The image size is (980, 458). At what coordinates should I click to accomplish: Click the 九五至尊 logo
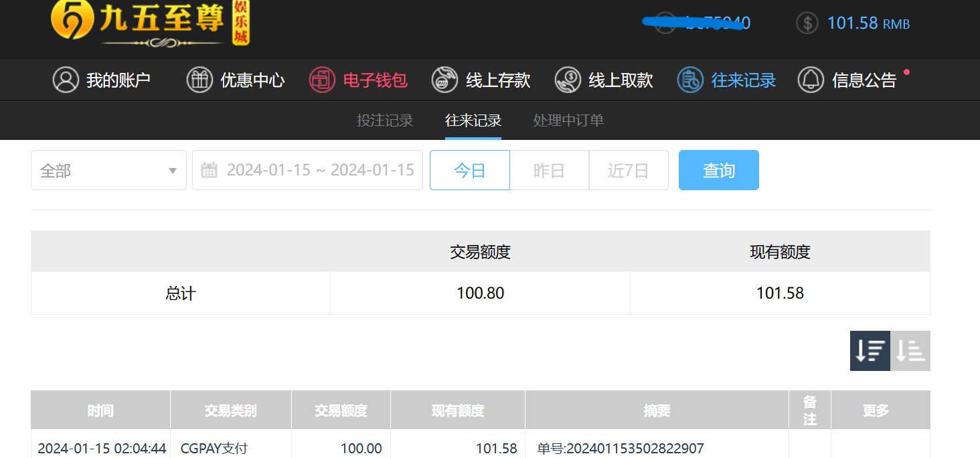coord(150,23)
